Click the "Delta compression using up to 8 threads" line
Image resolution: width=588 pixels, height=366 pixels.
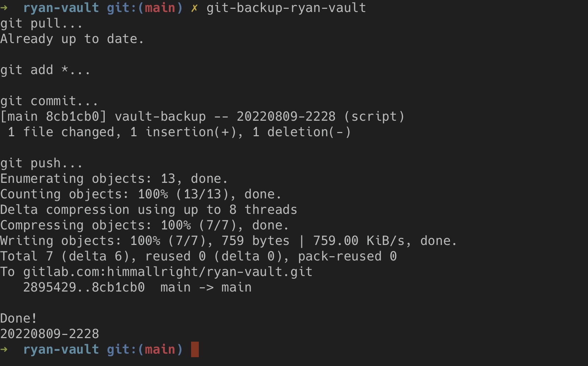(x=148, y=210)
